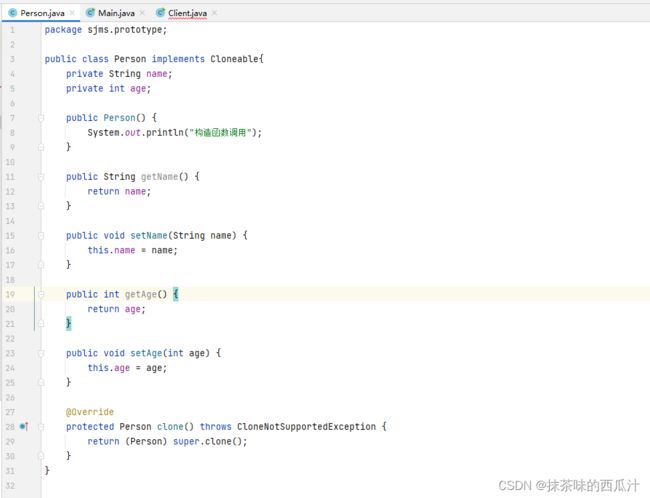Click fold end marker on line 13

pyautogui.click(x=41, y=206)
